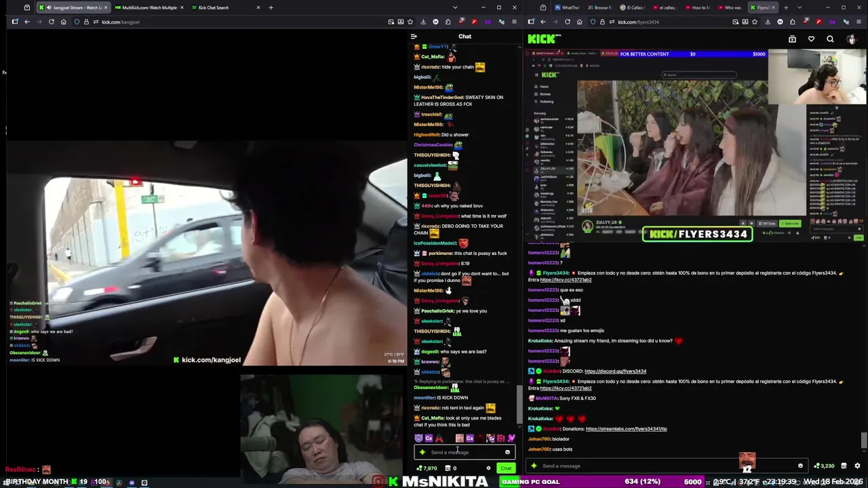The height and width of the screenshot is (488, 868).
Task: Open the user profile avatar menu on Kick
Action: pyautogui.click(x=851, y=39)
